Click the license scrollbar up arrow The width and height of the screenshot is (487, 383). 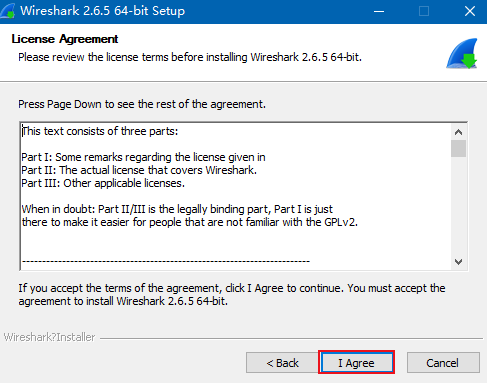(458, 132)
